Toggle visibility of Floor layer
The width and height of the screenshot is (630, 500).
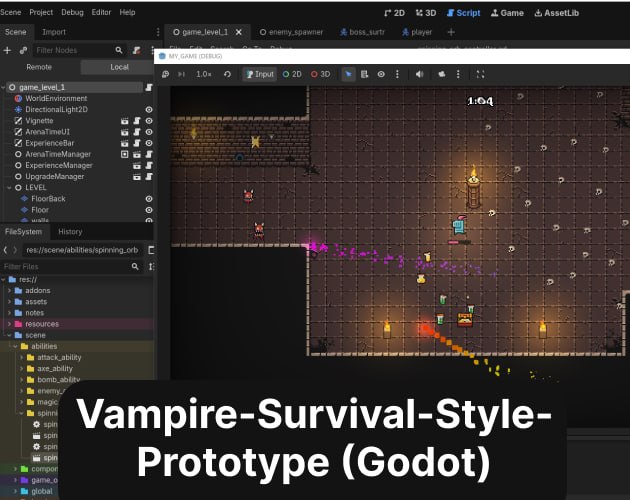149,210
